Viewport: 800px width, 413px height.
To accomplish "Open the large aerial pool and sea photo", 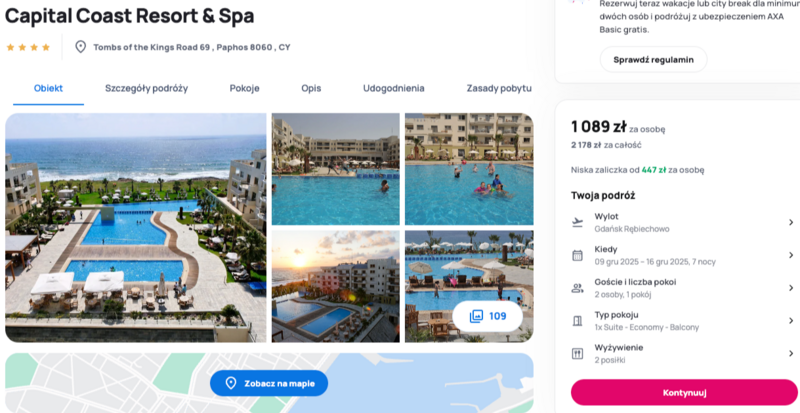I will [x=136, y=228].
